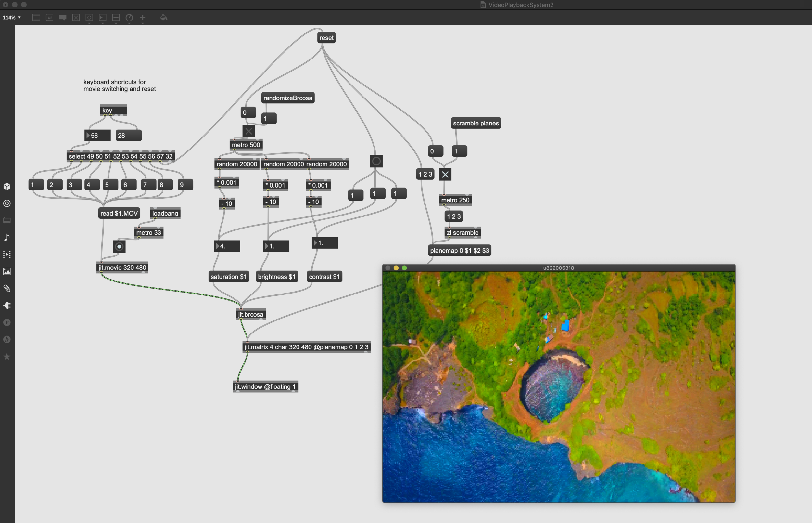The image size is (812, 523).
Task: Expand the toolbar dial objects dropdown
Action: pos(129,23)
